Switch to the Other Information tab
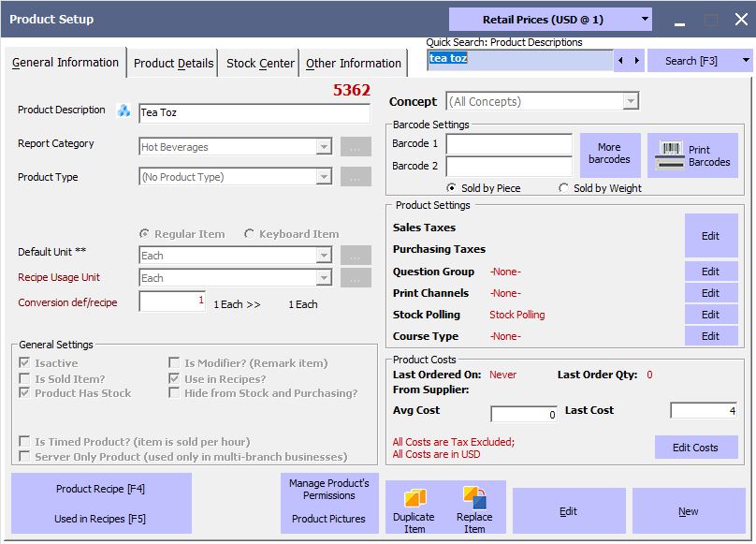756x544 pixels. [354, 64]
